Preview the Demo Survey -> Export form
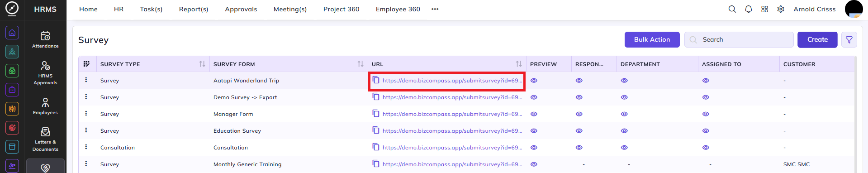 pyautogui.click(x=534, y=97)
